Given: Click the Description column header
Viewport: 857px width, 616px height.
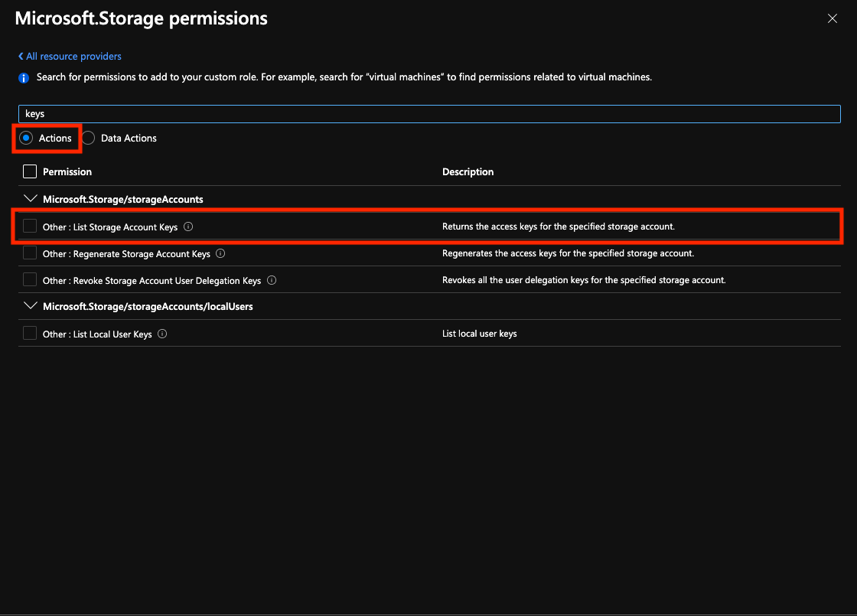Looking at the screenshot, I should pos(468,171).
